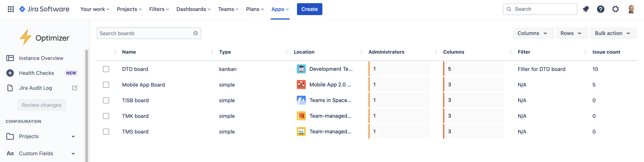This screenshot has height=162, width=644.
Task: Open the Projects menu in top navigation
Action: coord(129,9)
